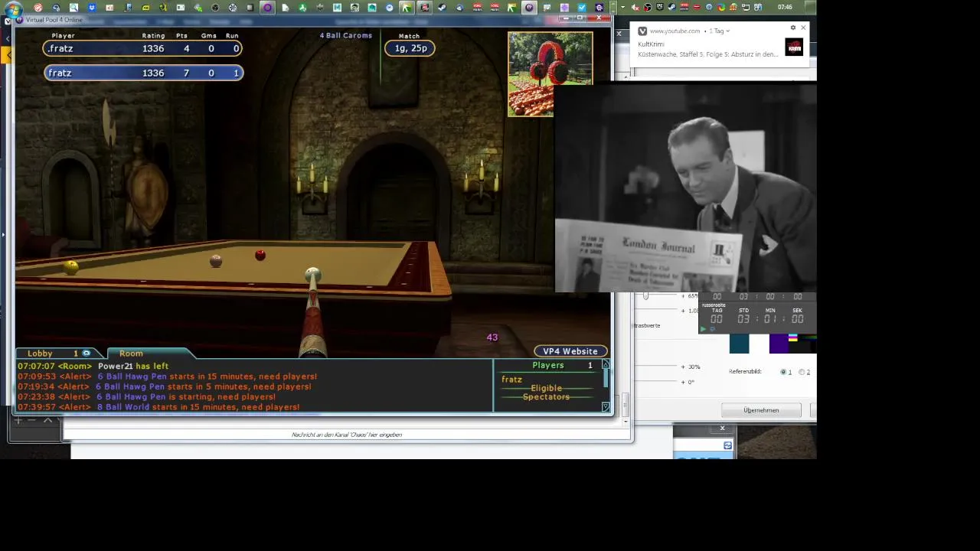Click the muted volume tray icon
Screen dimensions: 980x551
tap(635, 8)
